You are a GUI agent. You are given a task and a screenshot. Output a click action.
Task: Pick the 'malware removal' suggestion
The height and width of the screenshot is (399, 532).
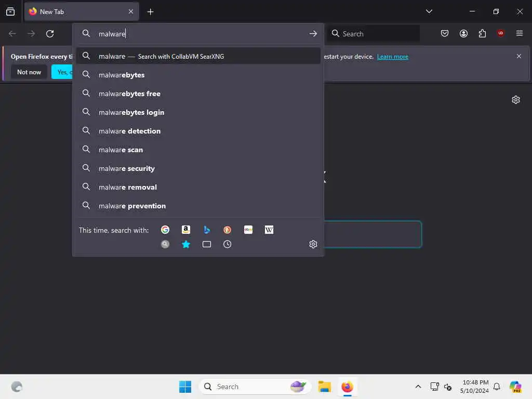pyautogui.click(x=198, y=187)
